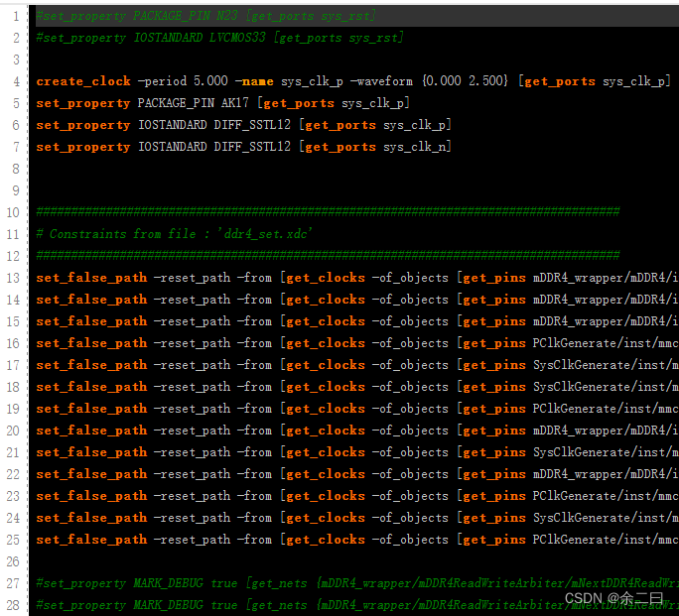The width and height of the screenshot is (679, 616).
Task: Click set_false_path on line 13
Action: tap(91, 278)
